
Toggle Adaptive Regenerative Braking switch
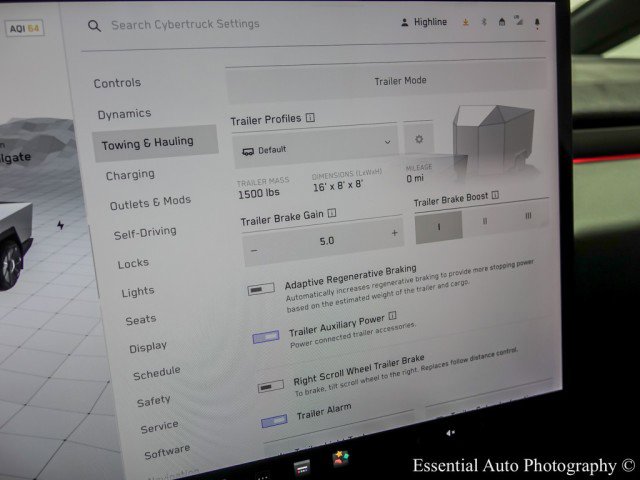click(x=261, y=289)
